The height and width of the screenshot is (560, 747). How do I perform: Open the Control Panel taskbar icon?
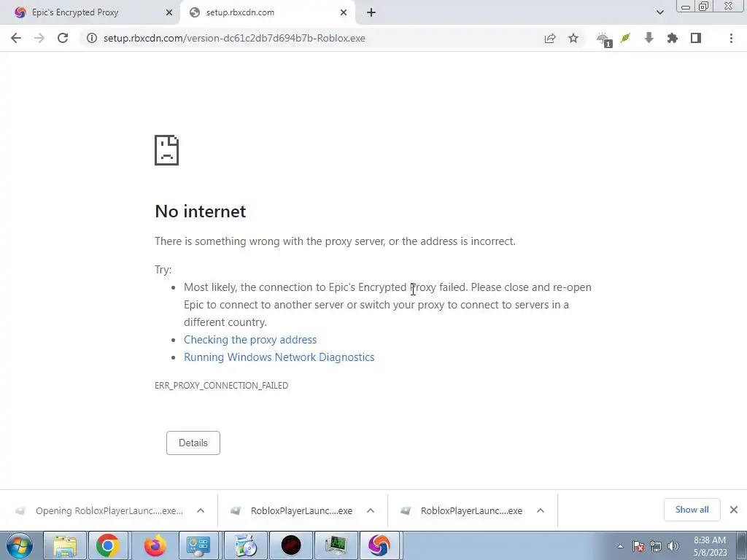tap(198, 545)
